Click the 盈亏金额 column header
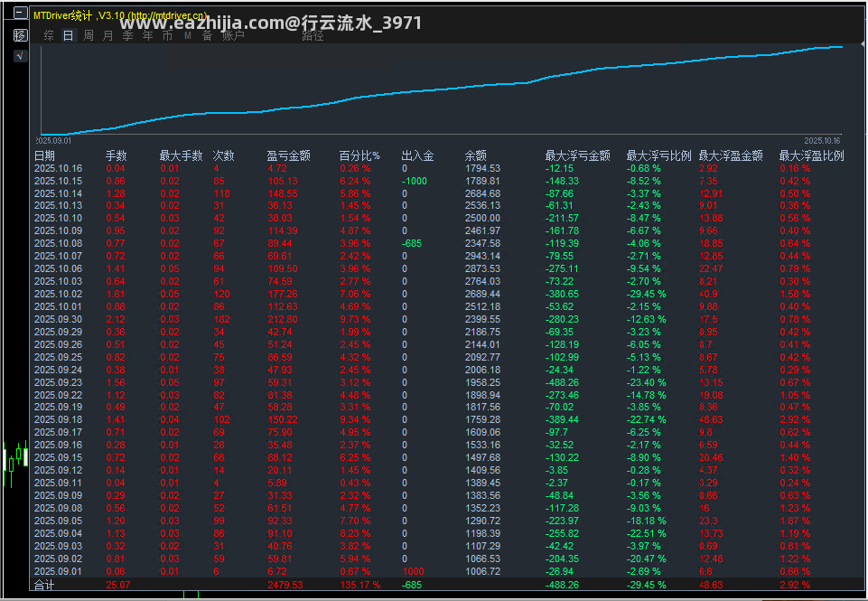Viewport: 868px width, 601px height. (x=288, y=155)
